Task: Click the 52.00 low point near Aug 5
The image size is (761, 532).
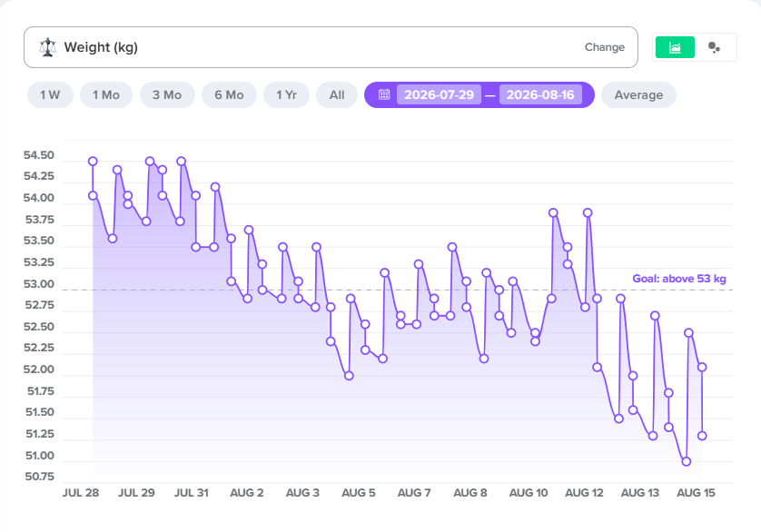Action: [x=349, y=376]
